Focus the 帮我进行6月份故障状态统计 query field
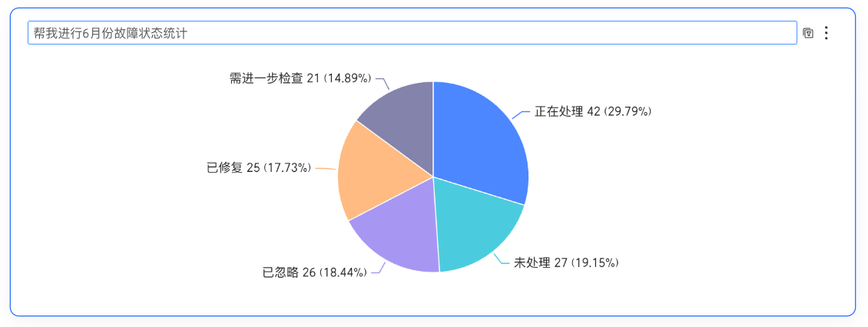Screen dimensions: 868x327 412,33
